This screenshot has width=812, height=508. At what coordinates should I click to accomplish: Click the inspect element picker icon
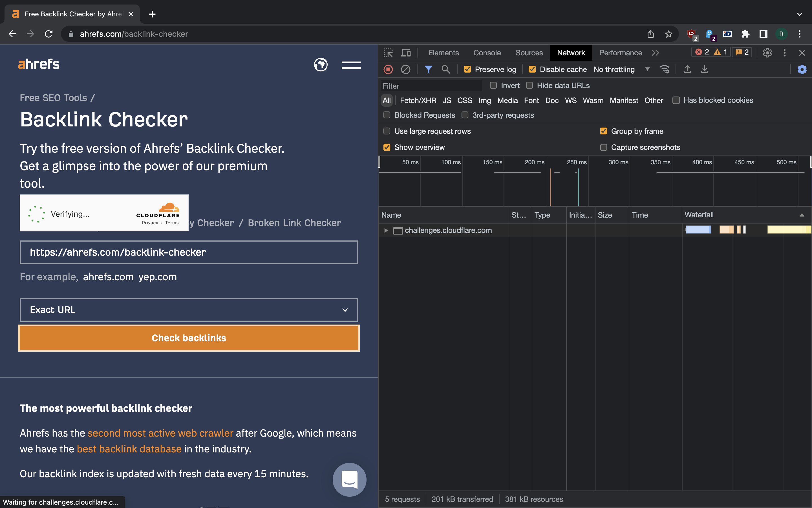388,53
